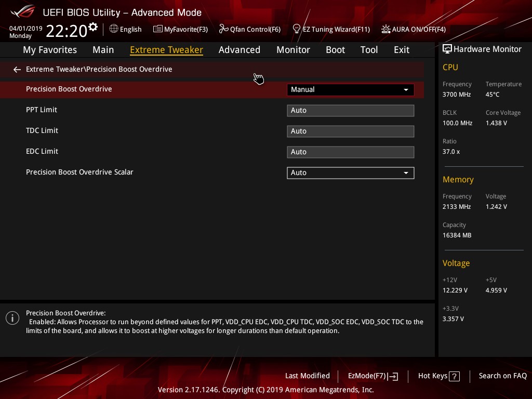This screenshot has height=399, width=532.
Task: Click memory voltage 1.242 V
Action: coord(496,206)
